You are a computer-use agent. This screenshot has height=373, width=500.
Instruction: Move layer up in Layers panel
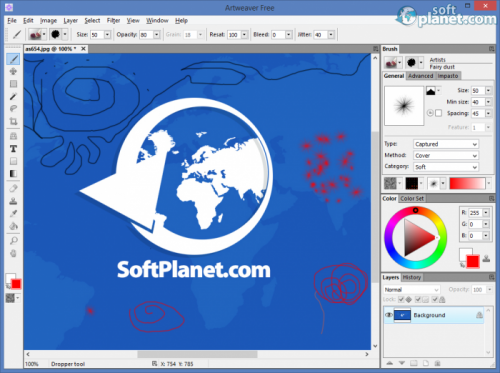click(389, 363)
